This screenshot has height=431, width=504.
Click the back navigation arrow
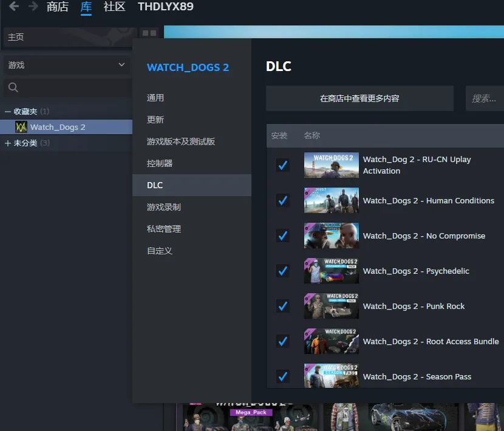point(13,7)
